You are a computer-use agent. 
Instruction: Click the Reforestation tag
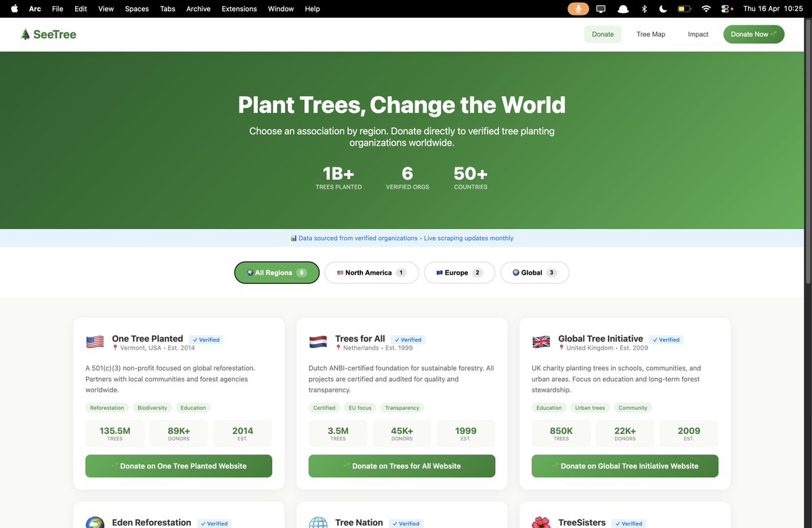[x=107, y=408]
